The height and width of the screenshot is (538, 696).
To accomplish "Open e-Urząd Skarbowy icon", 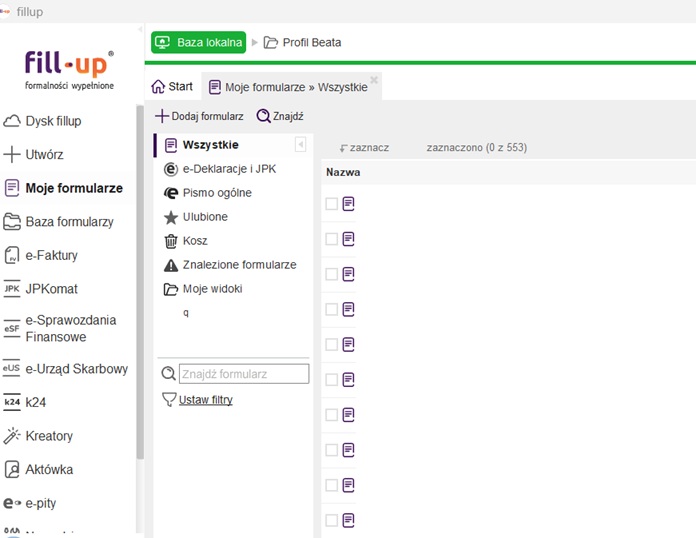I will click(x=12, y=368).
